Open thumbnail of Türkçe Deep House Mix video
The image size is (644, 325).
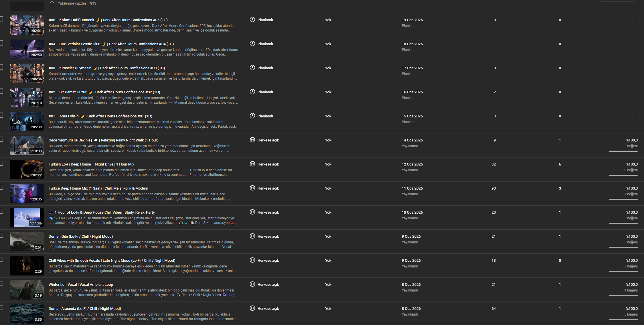(27, 194)
